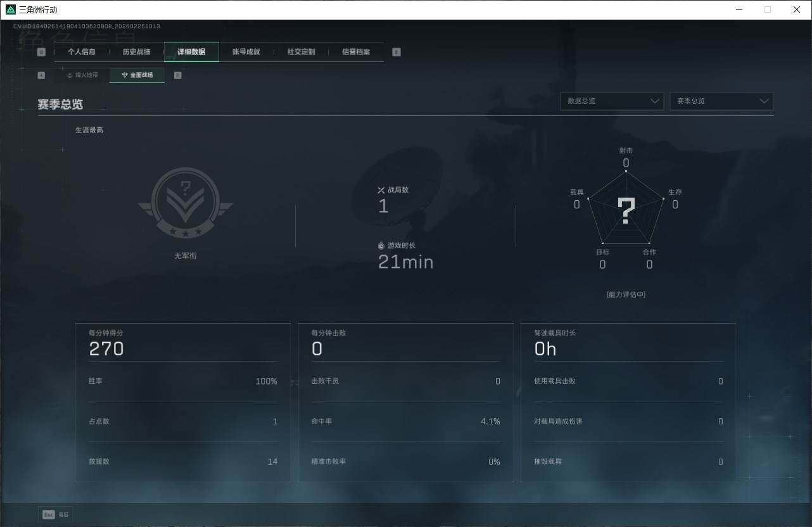Click the 射击 radar axis label
Image resolution: width=812 pixels, height=527 pixels.
626,151
